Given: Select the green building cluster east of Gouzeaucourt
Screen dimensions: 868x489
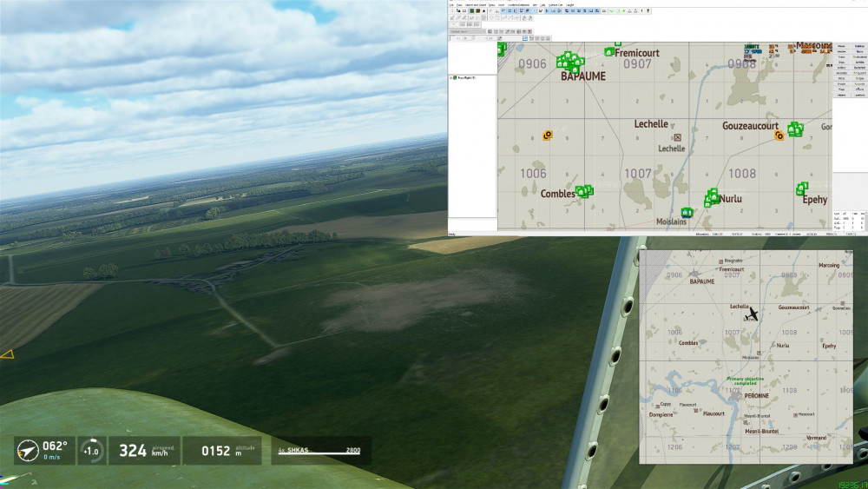Looking at the screenshot, I should [x=795, y=129].
